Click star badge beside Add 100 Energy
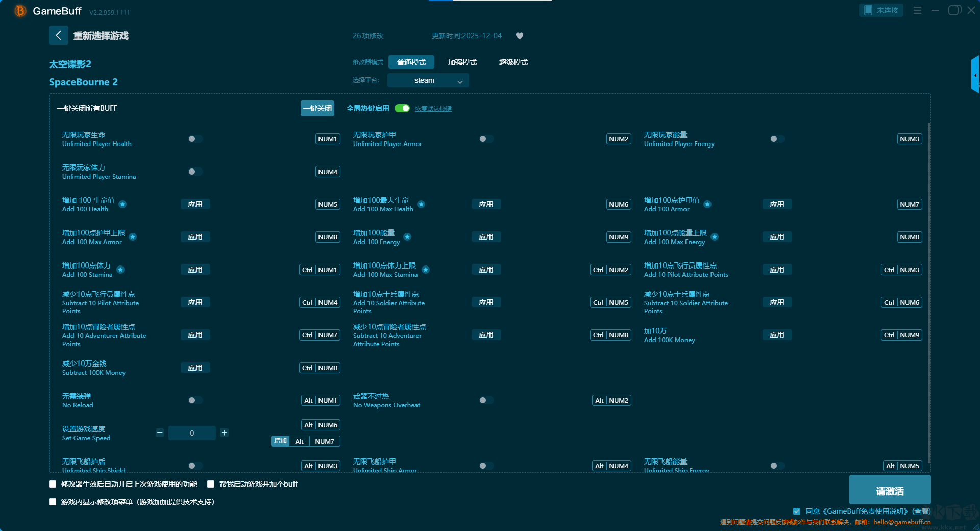The height and width of the screenshot is (531, 980). pyautogui.click(x=407, y=237)
